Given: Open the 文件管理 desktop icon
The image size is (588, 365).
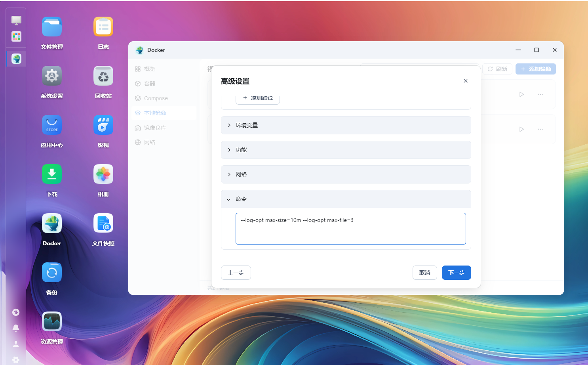Looking at the screenshot, I should (52, 27).
